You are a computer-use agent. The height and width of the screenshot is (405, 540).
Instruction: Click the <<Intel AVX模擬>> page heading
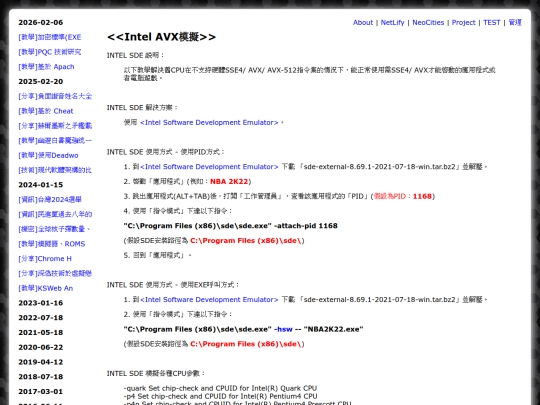(x=162, y=37)
